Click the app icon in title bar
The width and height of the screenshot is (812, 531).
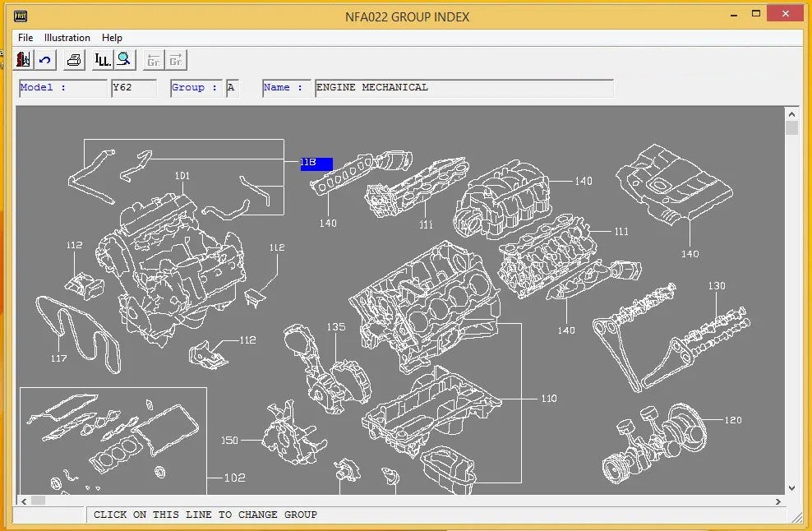pos(21,16)
